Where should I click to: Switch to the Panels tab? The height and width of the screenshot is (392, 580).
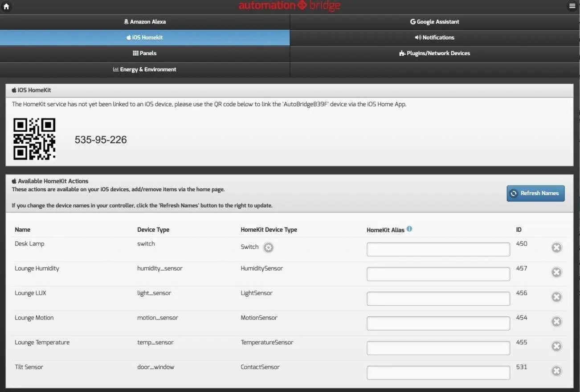[x=145, y=53]
